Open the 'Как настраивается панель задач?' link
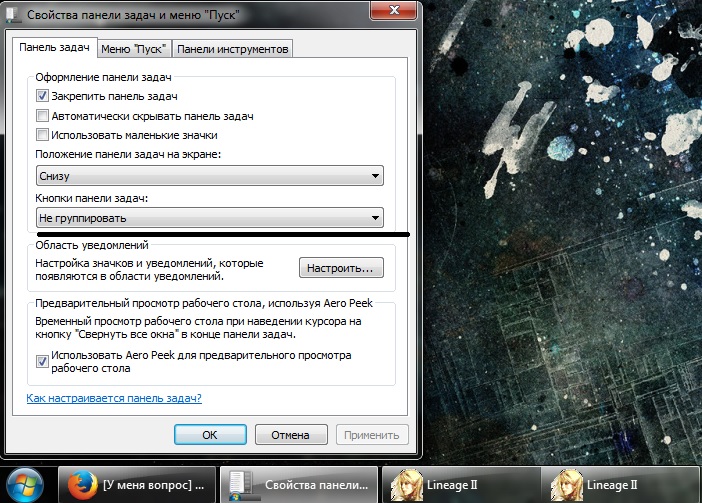Image resolution: width=702 pixels, height=503 pixels. [x=114, y=398]
